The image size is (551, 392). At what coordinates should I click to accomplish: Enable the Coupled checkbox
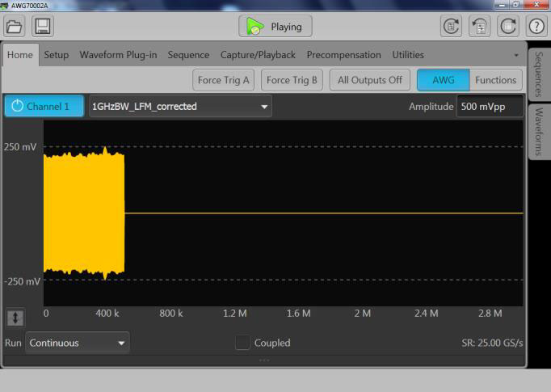242,343
